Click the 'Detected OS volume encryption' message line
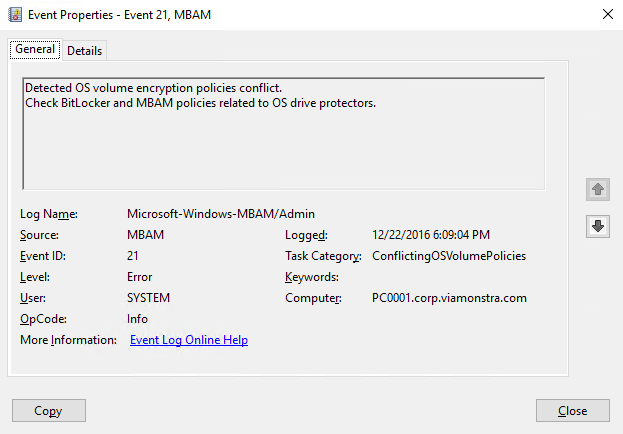Screen dimensions: 623x434 click(x=153, y=88)
